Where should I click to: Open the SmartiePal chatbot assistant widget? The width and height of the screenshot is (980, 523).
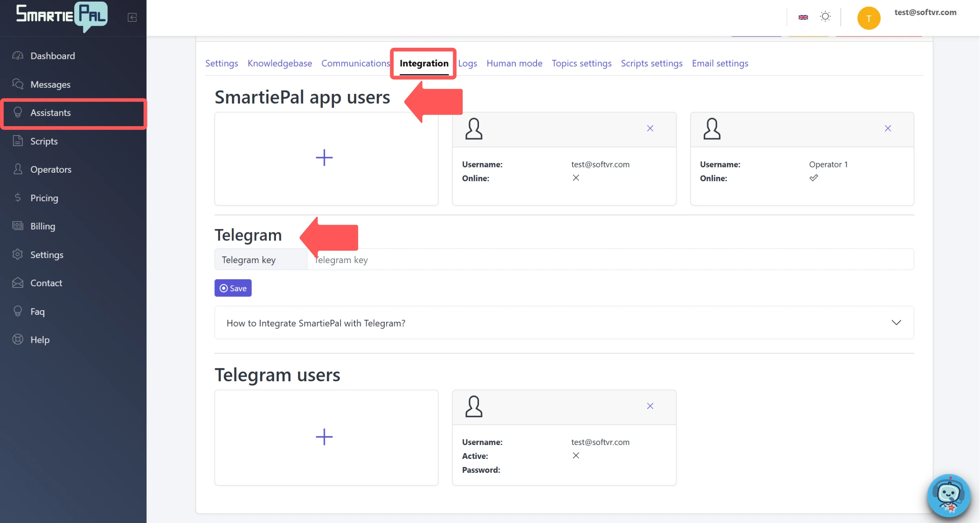tap(948, 495)
